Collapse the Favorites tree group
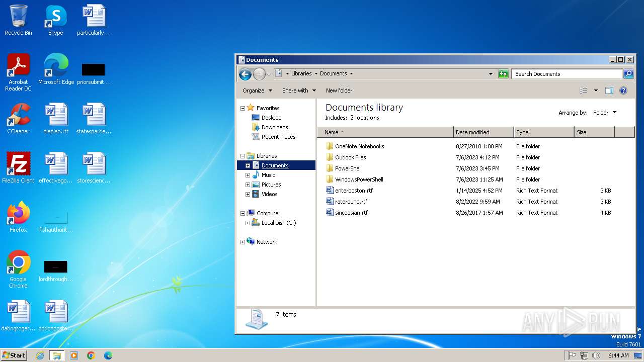The image size is (644, 362). pos(243,108)
